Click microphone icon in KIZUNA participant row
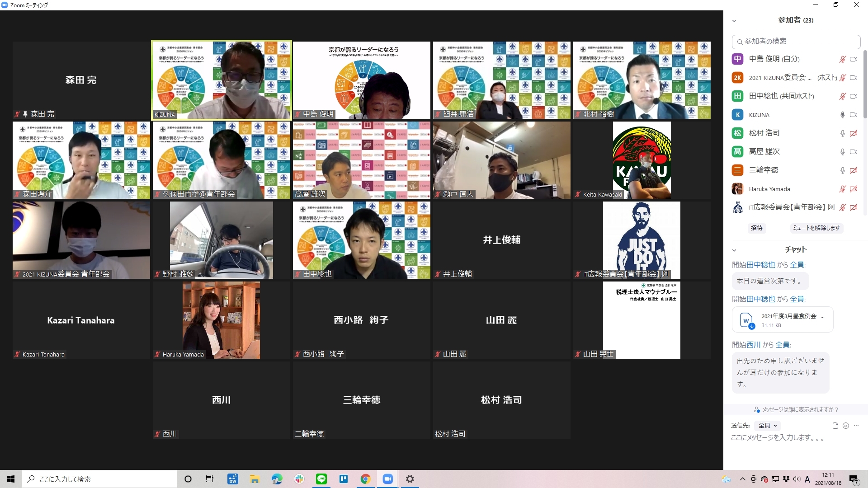The height and width of the screenshot is (488, 868). [842, 115]
